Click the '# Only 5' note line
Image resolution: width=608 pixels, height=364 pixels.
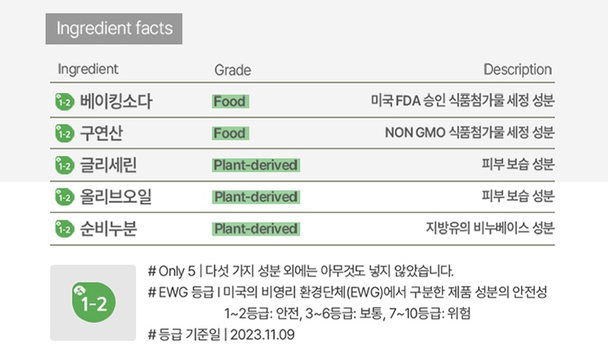tap(301, 271)
